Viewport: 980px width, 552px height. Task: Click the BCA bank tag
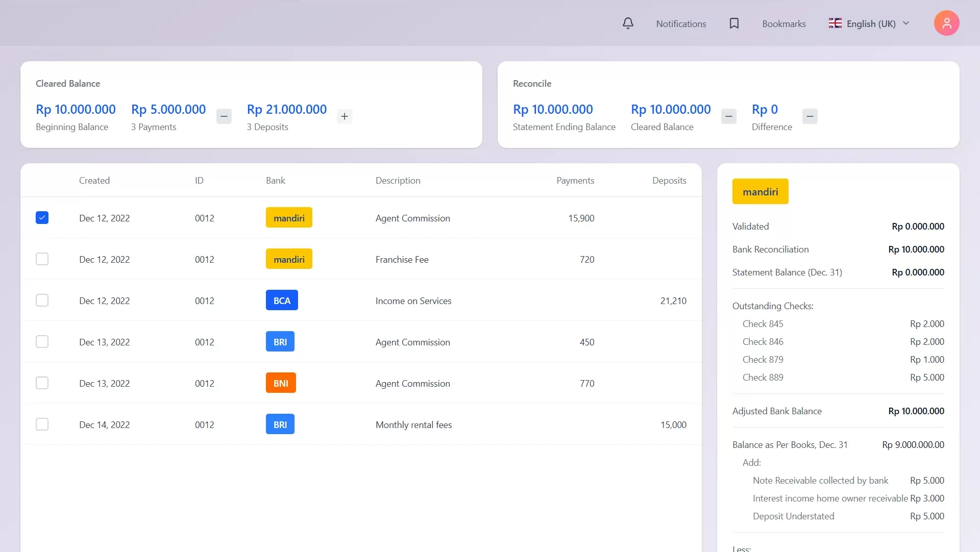point(282,300)
